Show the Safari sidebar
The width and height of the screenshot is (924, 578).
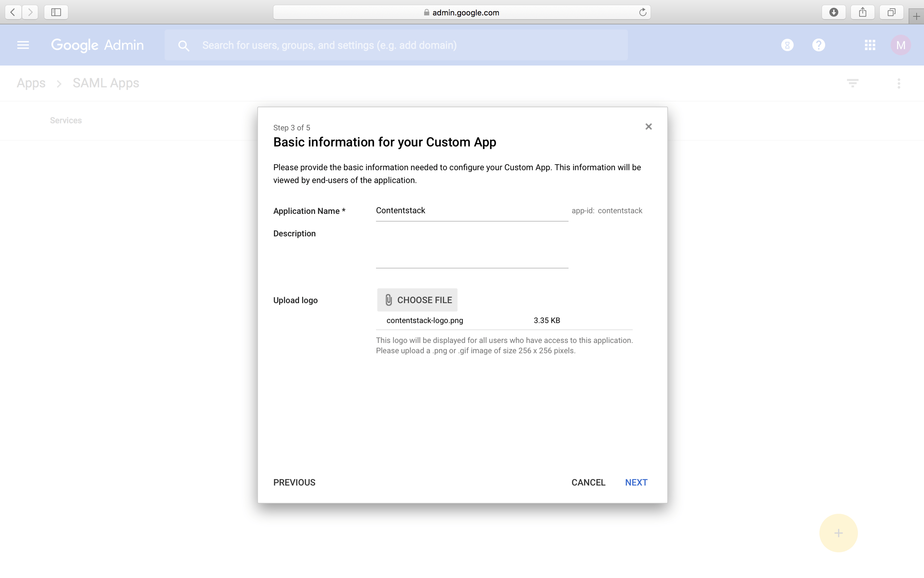click(x=56, y=12)
